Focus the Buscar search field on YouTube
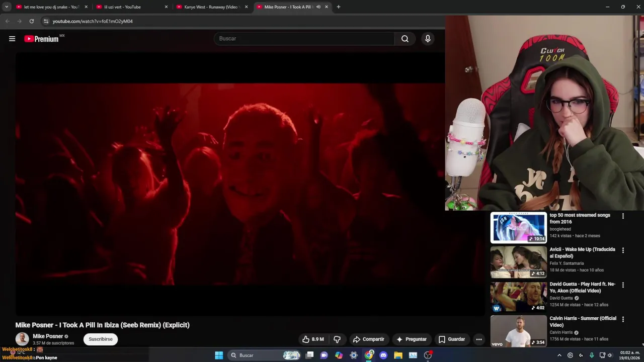This screenshot has width=644, height=362. pyautogui.click(x=304, y=39)
